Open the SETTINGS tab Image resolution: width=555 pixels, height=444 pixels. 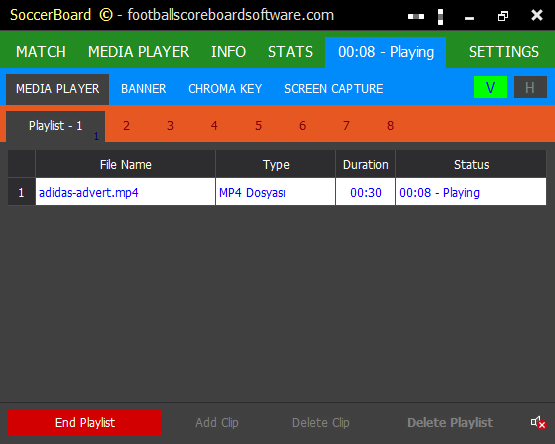pos(504,52)
